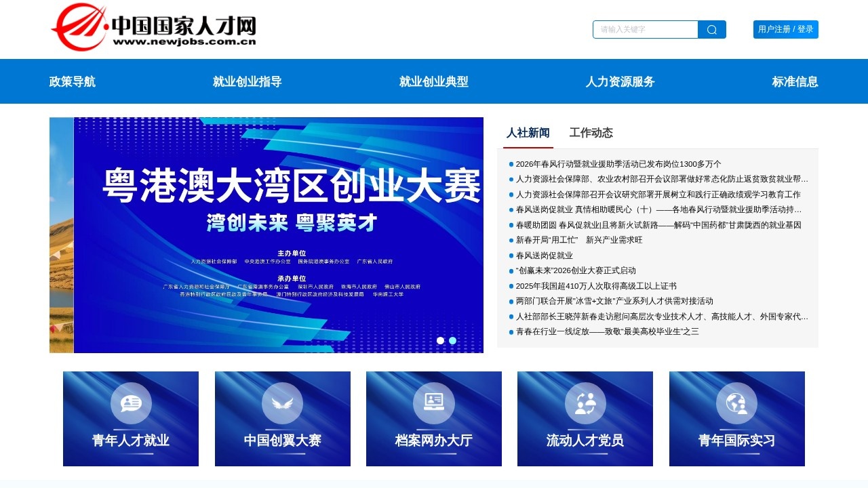Viewport: 868px width, 488px height.
Task: Open the 人力资源服务 menu
Action: 621,81
